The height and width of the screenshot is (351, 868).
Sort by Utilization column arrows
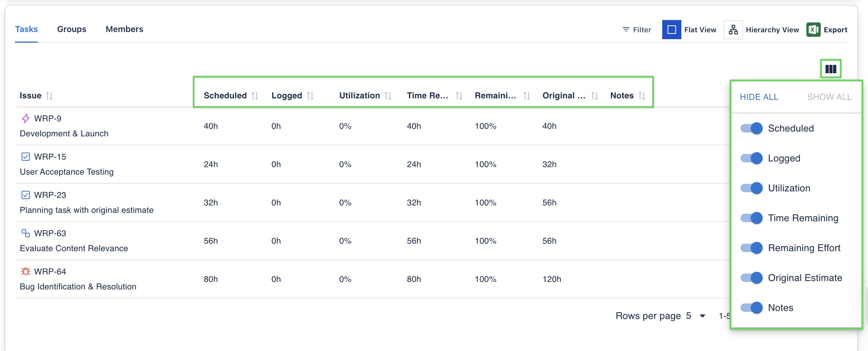pos(388,96)
